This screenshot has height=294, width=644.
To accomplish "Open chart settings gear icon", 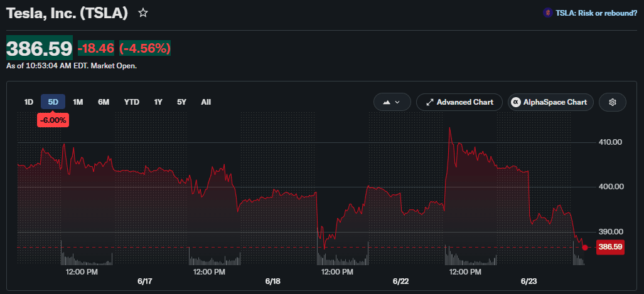I will (613, 102).
